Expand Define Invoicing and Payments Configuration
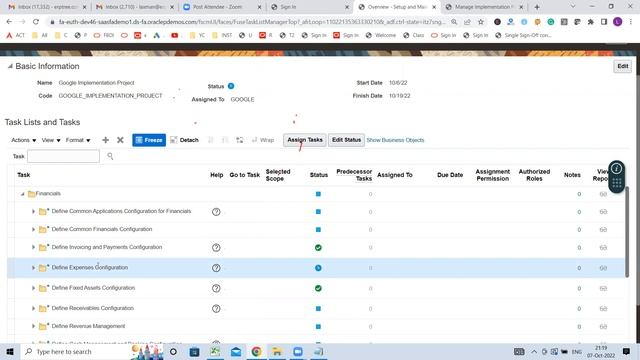Viewport: 640px width, 360px height. click(x=33, y=247)
